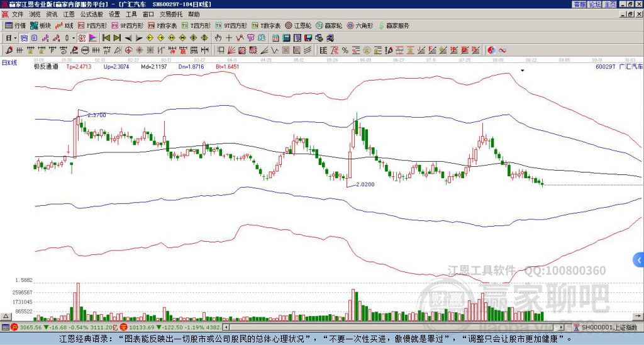
Task: Open the P数字表 tool
Action: point(162,25)
